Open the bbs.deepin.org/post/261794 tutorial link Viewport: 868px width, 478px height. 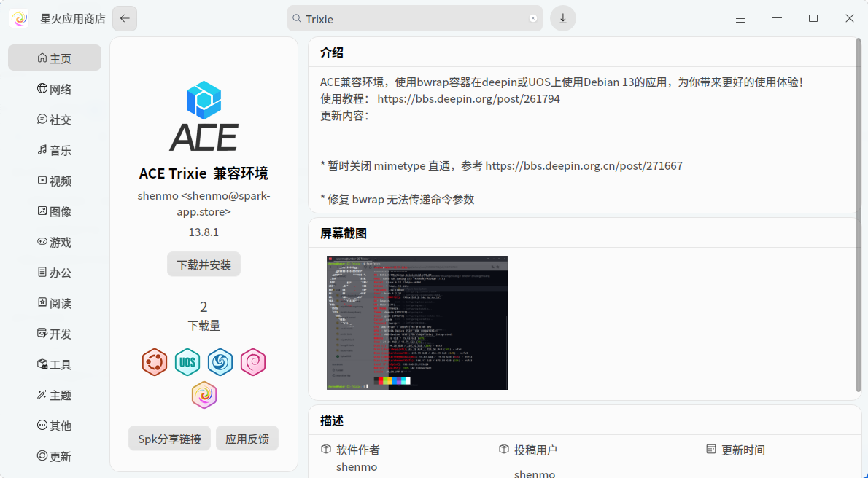[x=469, y=99]
